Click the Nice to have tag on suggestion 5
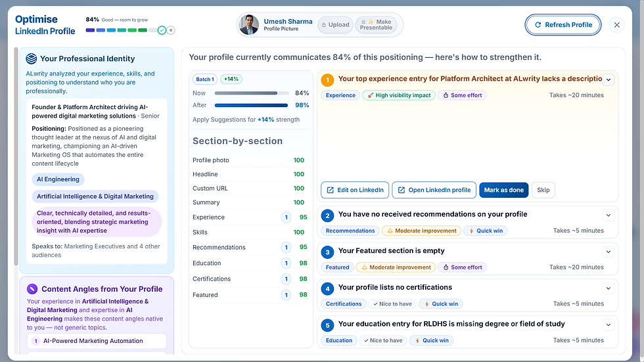The height and width of the screenshot is (362, 644). 382,340
